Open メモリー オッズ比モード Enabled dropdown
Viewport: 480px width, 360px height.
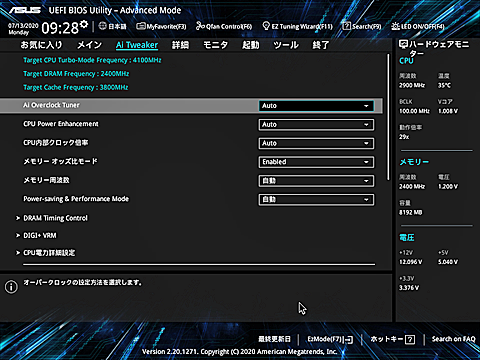316,162
